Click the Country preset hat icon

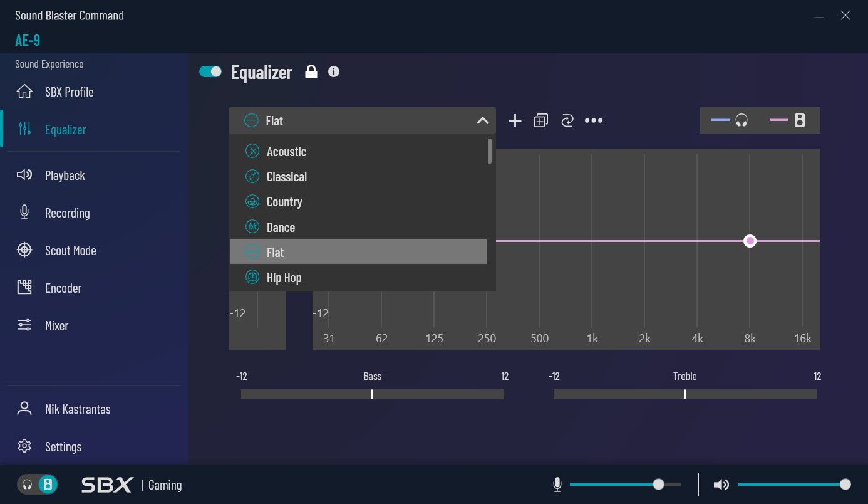pos(252,201)
